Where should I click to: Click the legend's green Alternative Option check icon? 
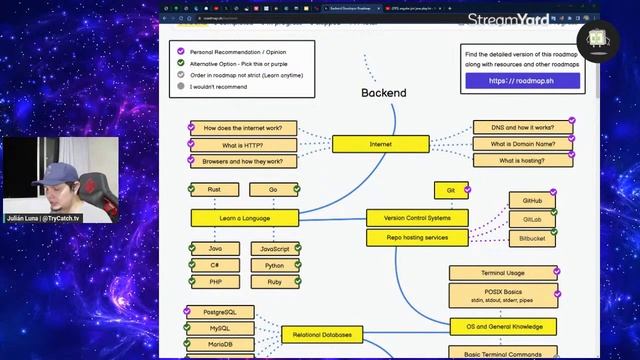tap(181, 62)
